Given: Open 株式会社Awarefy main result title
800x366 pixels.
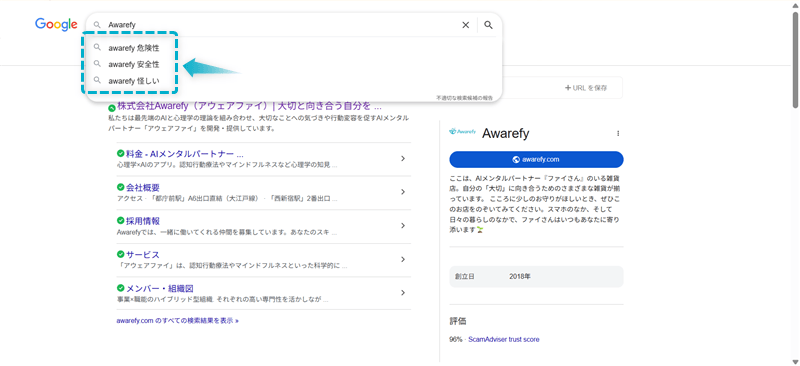Looking at the screenshot, I should 249,107.
